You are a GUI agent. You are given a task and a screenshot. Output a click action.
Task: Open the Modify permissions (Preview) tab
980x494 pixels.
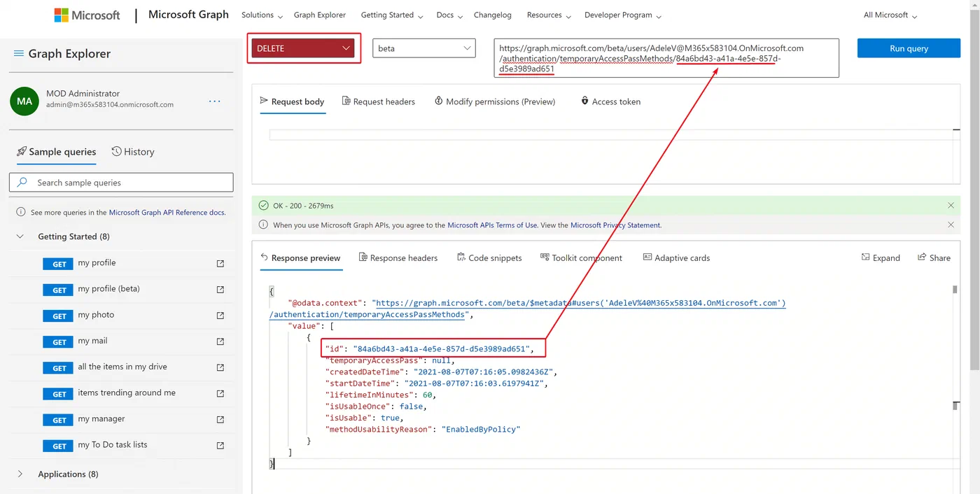click(495, 101)
